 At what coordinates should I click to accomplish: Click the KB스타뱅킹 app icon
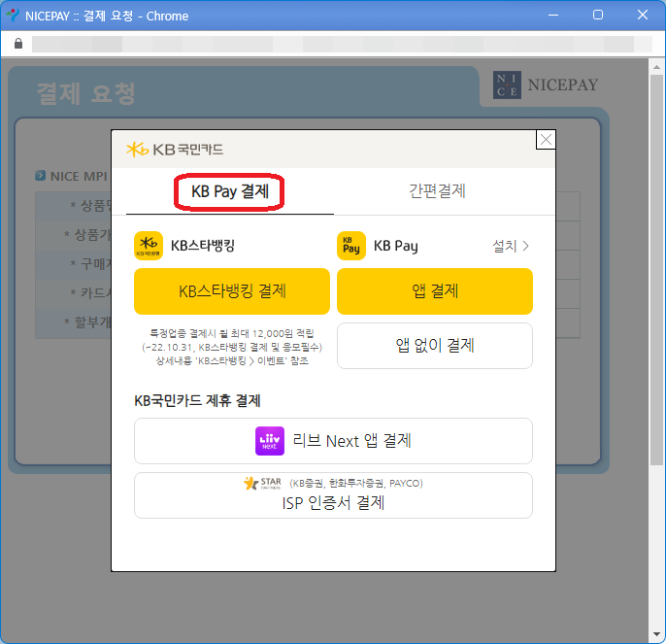pos(149,246)
